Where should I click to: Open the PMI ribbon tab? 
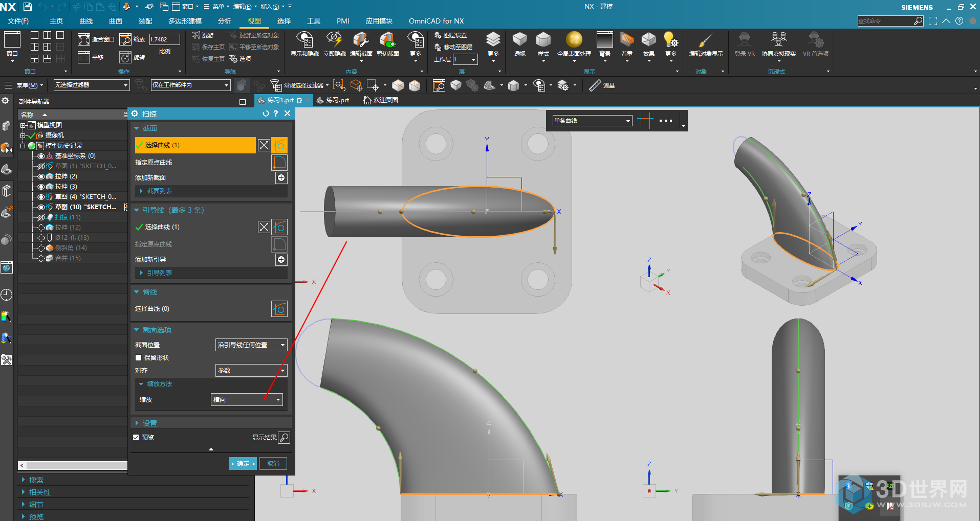coord(343,21)
